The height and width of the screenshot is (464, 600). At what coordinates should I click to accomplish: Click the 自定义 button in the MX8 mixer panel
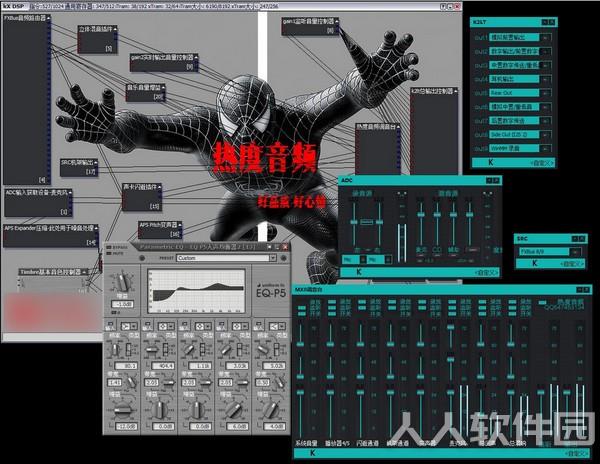click(x=577, y=454)
